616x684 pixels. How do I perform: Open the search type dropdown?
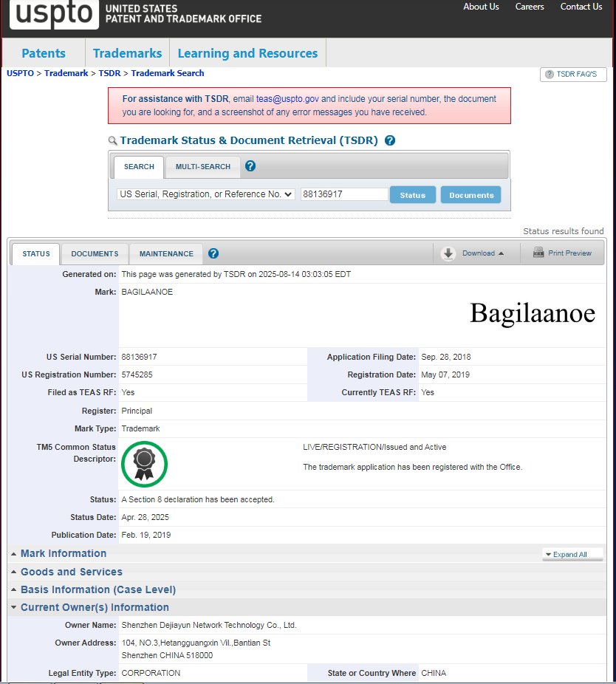coord(206,194)
